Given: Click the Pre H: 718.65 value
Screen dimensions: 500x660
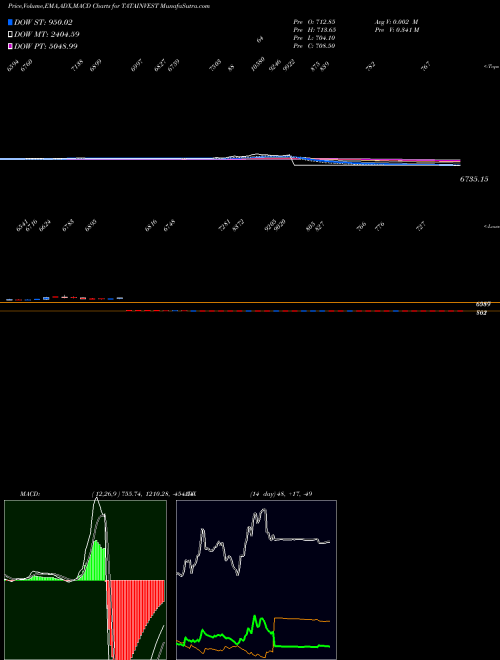Looking at the screenshot, I should (314, 29).
